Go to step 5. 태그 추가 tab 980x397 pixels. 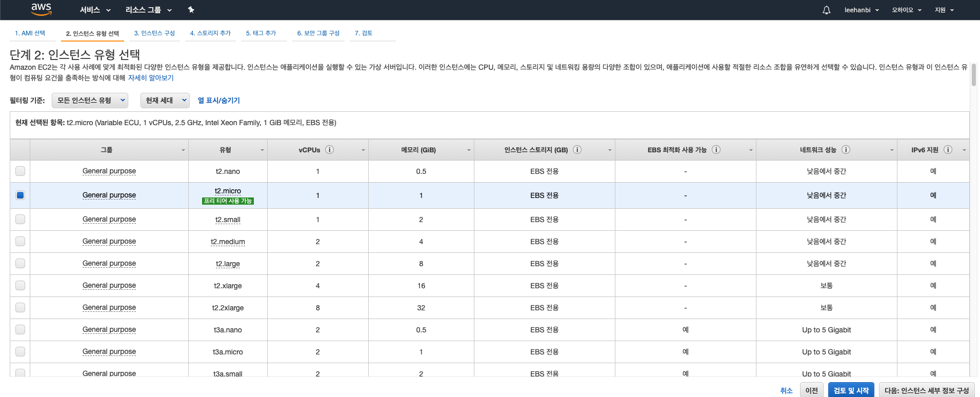[261, 33]
